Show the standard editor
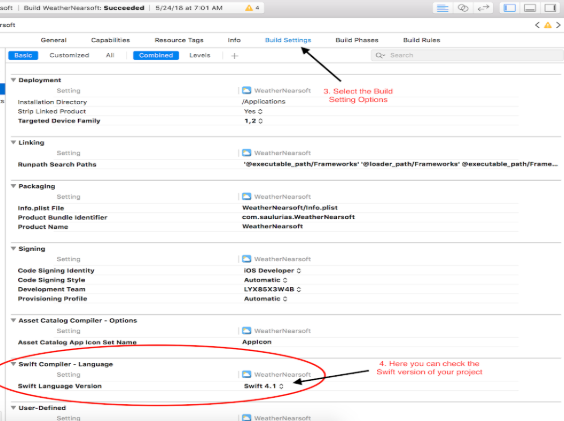 tap(442, 8)
